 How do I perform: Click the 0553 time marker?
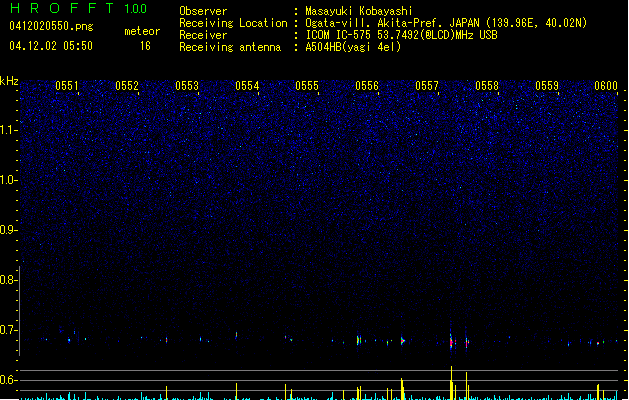click(187, 86)
